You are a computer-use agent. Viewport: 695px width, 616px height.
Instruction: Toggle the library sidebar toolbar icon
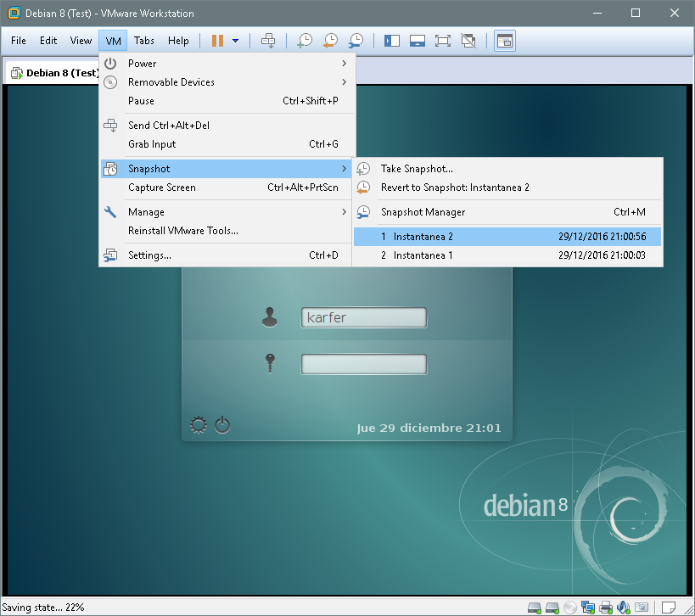coord(392,41)
